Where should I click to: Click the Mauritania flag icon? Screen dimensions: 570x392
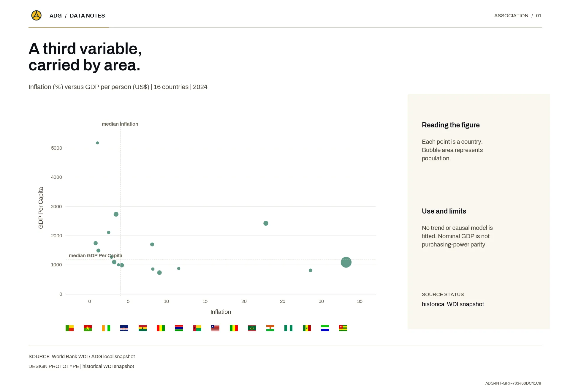(252, 328)
